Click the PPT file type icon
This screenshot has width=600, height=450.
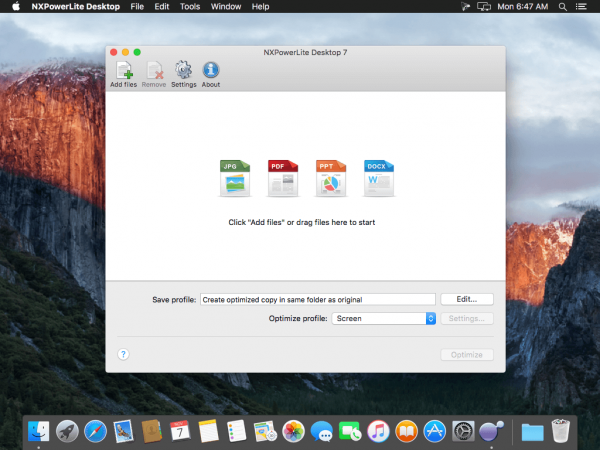tap(331, 178)
